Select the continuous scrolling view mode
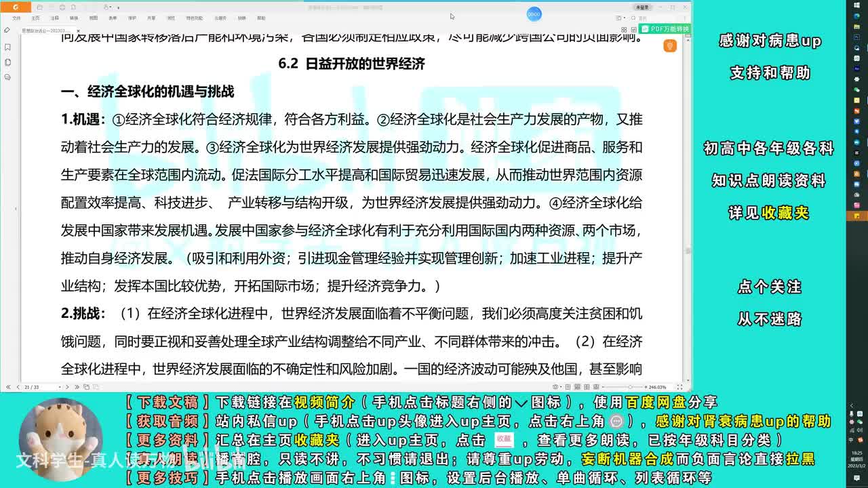Image resolution: width=868 pixels, height=488 pixels. coord(577,387)
